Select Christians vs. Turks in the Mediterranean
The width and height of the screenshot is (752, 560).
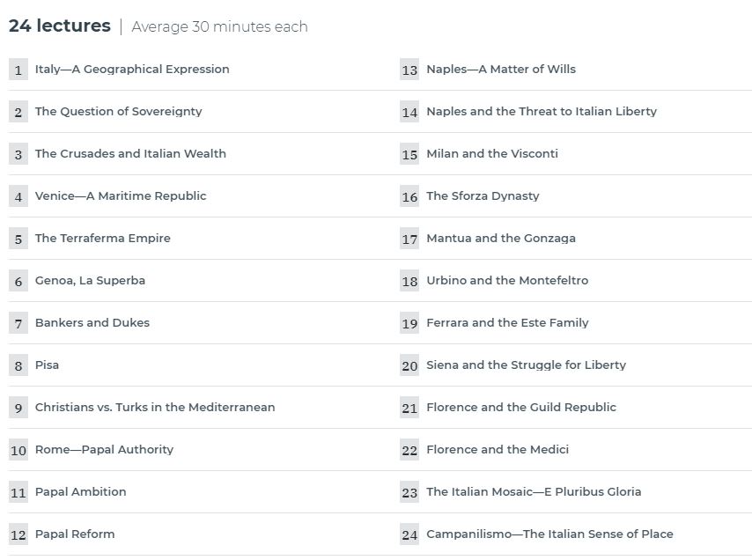pyautogui.click(x=155, y=408)
